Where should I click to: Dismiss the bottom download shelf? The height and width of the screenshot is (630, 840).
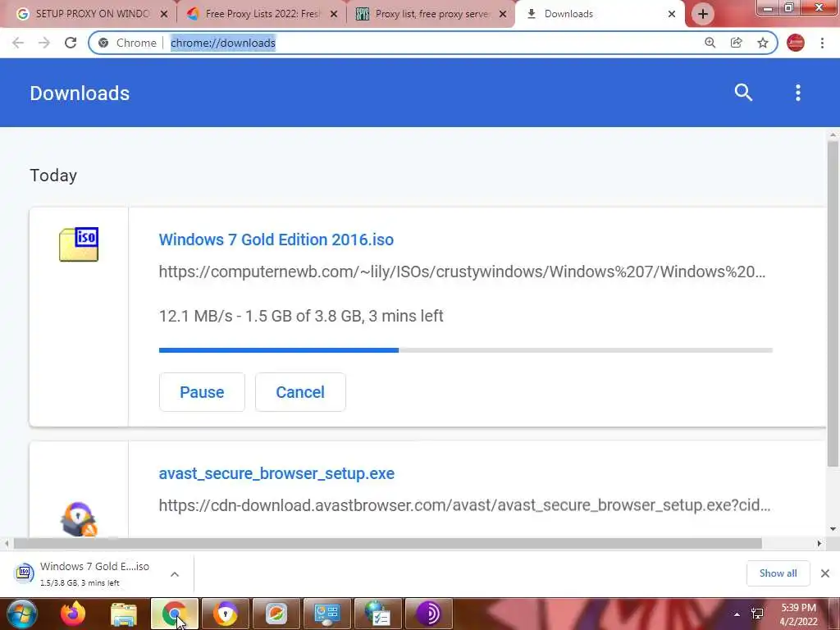point(825,573)
